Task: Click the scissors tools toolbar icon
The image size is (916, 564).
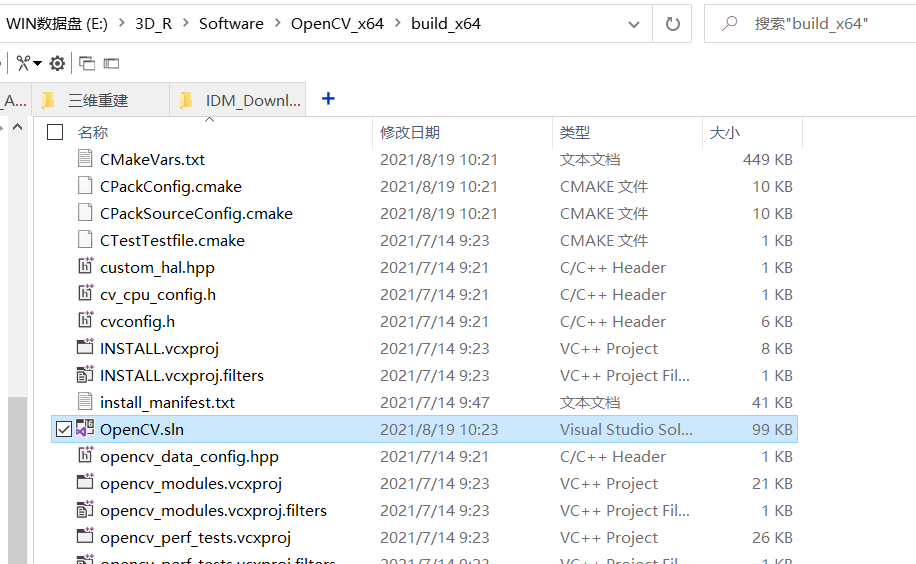Action: pyautogui.click(x=23, y=63)
